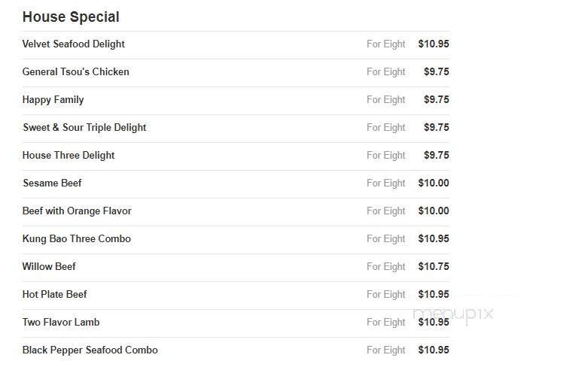The height and width of the screenshot is (376, 588).
Task: Select the Willow Beef dish
Action: click(x=49, y=267)
